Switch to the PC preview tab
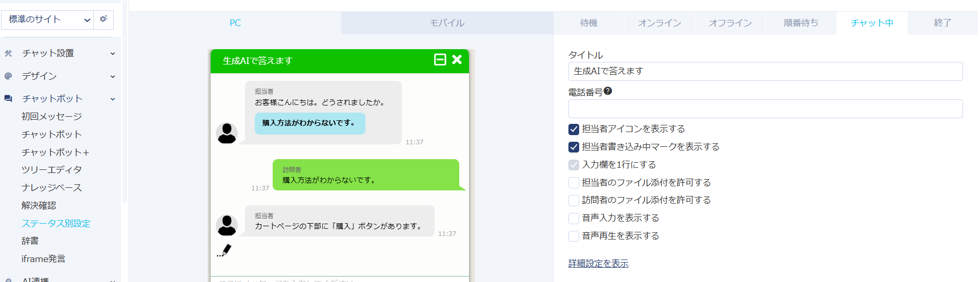980x282 pixels. click(x=235, y=23)
